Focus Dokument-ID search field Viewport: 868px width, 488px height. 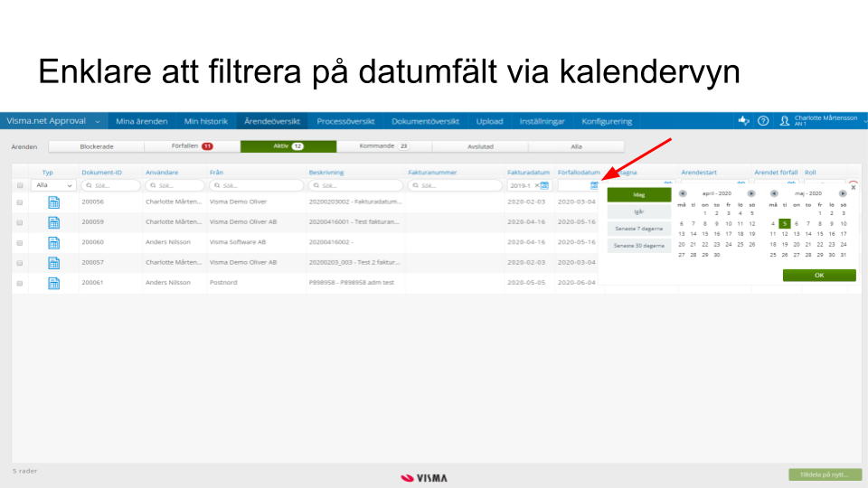(x=110, y=185)
